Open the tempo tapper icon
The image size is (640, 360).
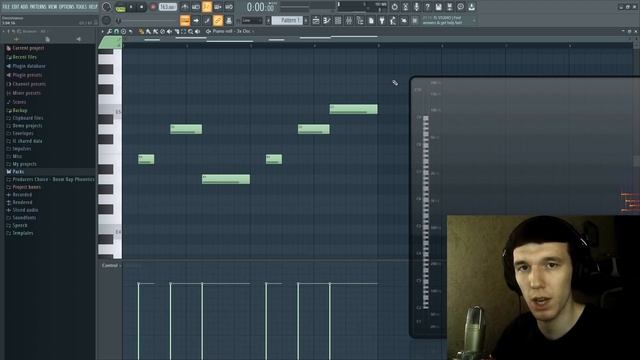point(393,20)
